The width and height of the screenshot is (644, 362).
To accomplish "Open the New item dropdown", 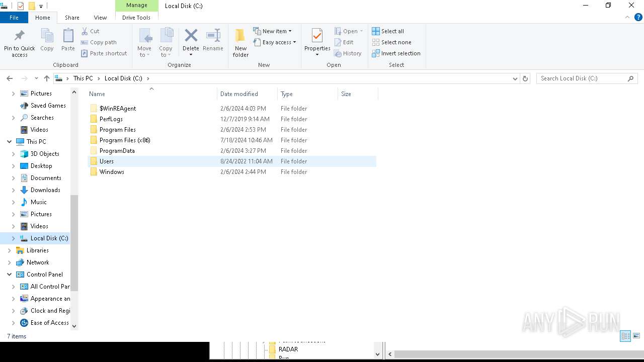I will click(x=272, y=31).
